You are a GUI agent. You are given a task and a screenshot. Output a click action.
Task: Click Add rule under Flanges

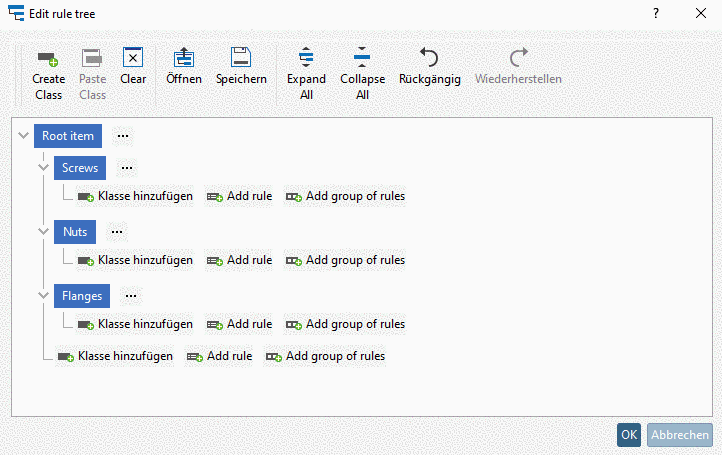239,324
